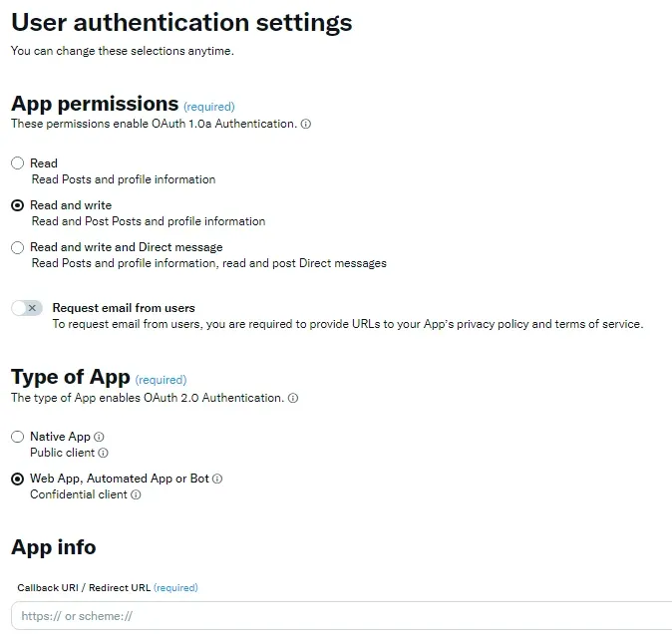Click the required tag beside Callback URI label

point(175,587)
